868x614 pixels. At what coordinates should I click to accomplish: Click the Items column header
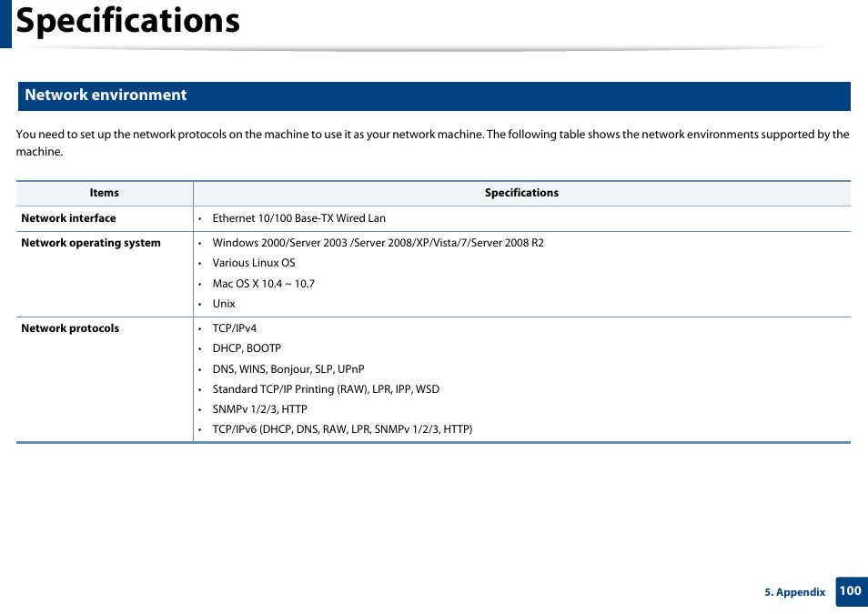[x=104, y=193]
